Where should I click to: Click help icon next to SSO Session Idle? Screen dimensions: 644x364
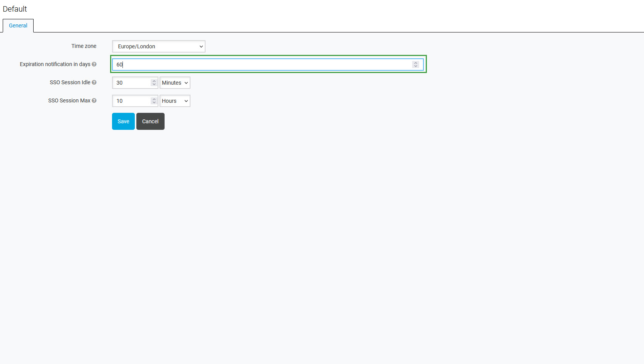[x=94, y=82]
